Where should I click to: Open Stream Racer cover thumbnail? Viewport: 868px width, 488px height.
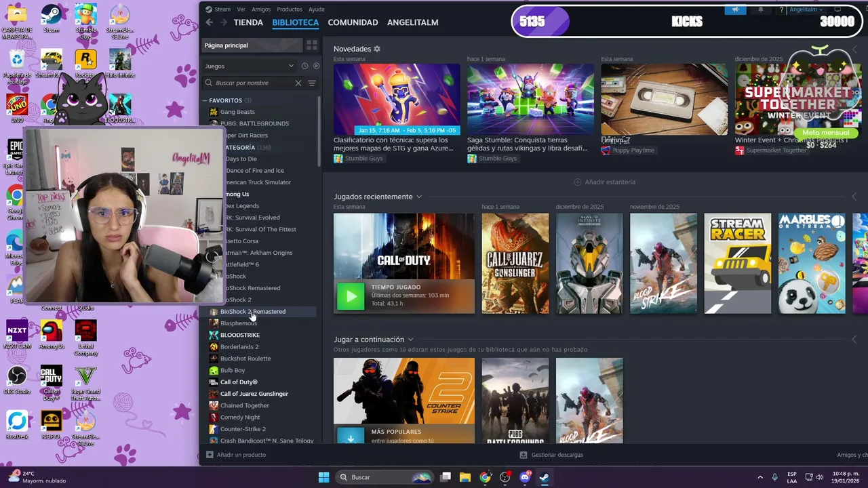pyautogui.click(x=738, y=264)
